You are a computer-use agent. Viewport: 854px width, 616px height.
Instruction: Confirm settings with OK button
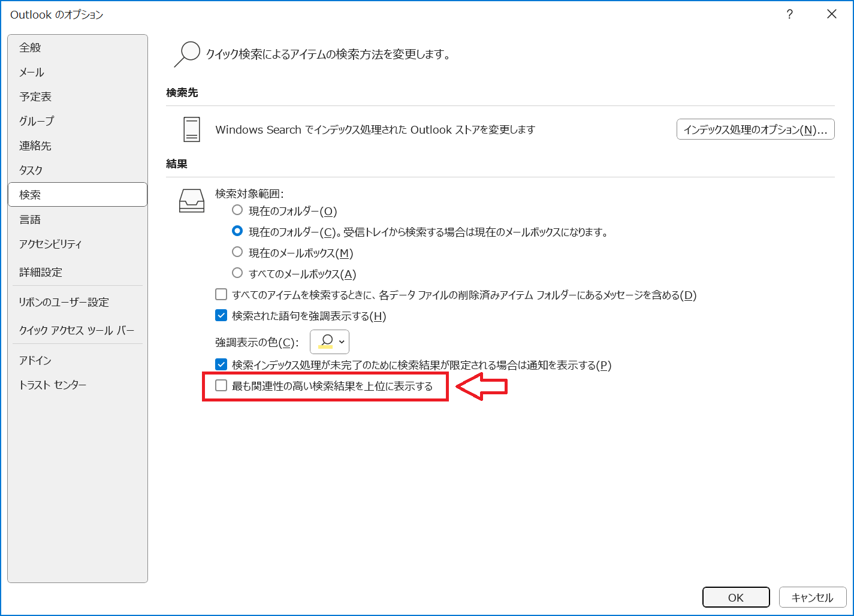[736, 597]
